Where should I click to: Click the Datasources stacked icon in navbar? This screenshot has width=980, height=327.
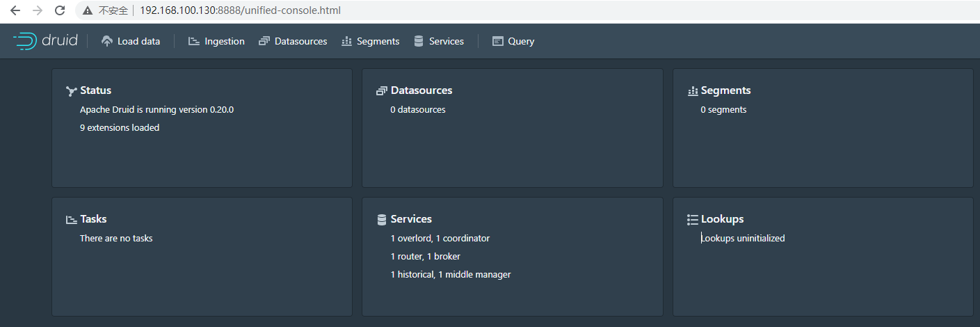[264, 41]
